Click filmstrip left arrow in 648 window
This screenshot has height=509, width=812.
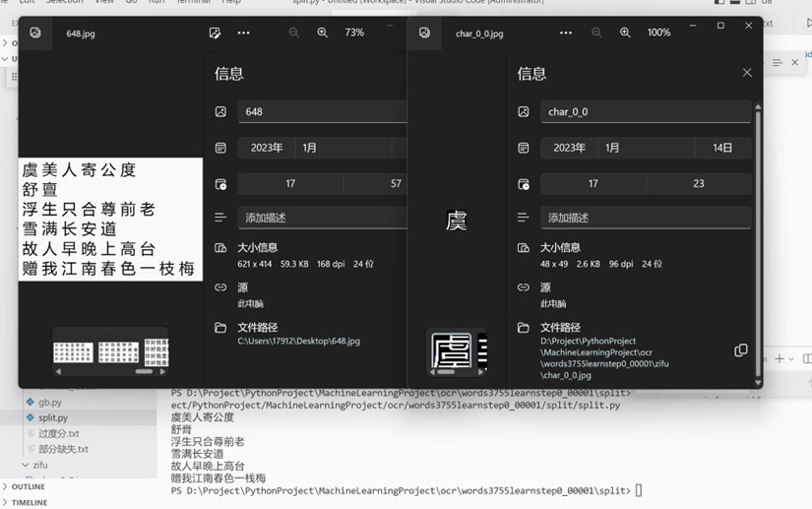[x=58, y=371]
